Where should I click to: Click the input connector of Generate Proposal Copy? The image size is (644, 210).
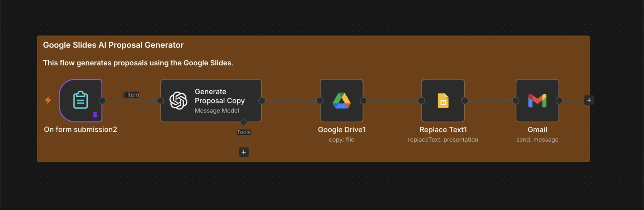160,101
